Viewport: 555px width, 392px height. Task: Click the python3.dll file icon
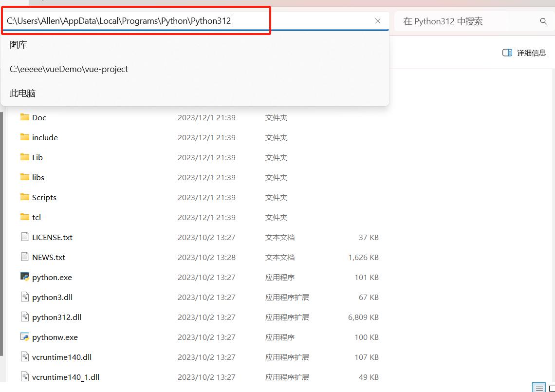(25, 297)
